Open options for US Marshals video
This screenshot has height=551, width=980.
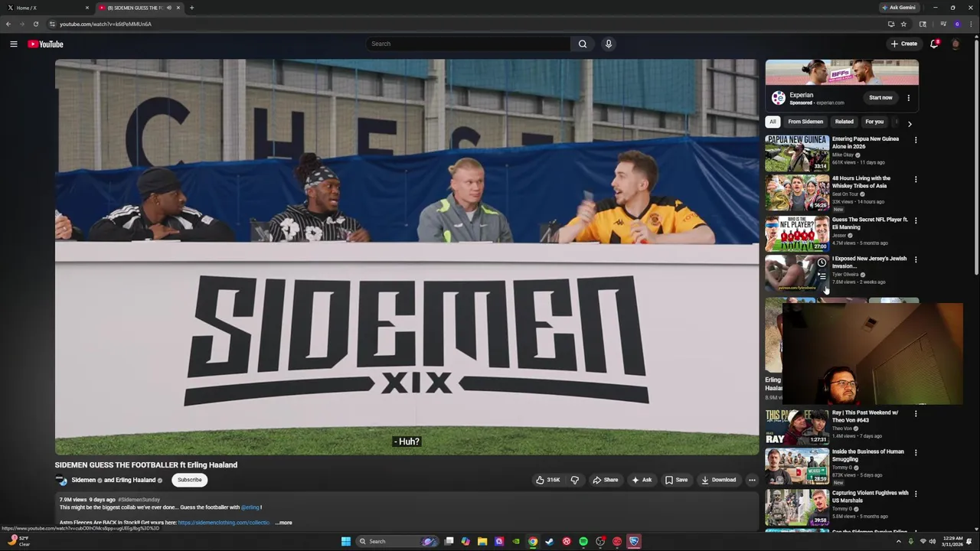[x=916, y=494]
